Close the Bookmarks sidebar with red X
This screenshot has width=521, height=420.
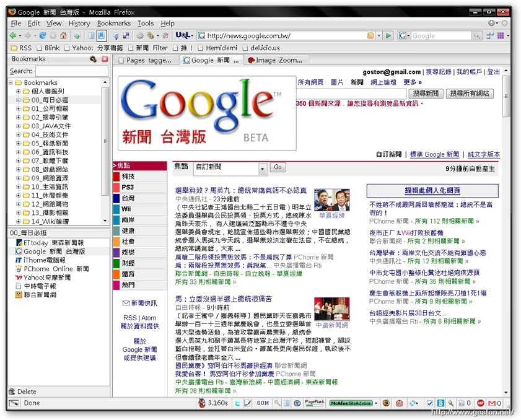[105, 59]
